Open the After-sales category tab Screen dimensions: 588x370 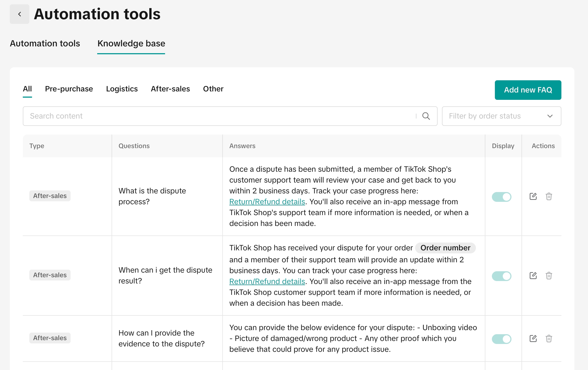(x=170, y=89)
